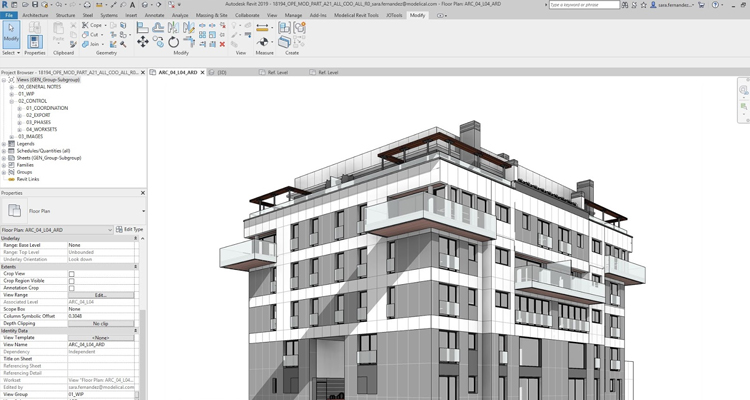This screenshot has width=750, height=400.
Task: Open the Modelical Revit Tools tab
Action: (356, 15)
